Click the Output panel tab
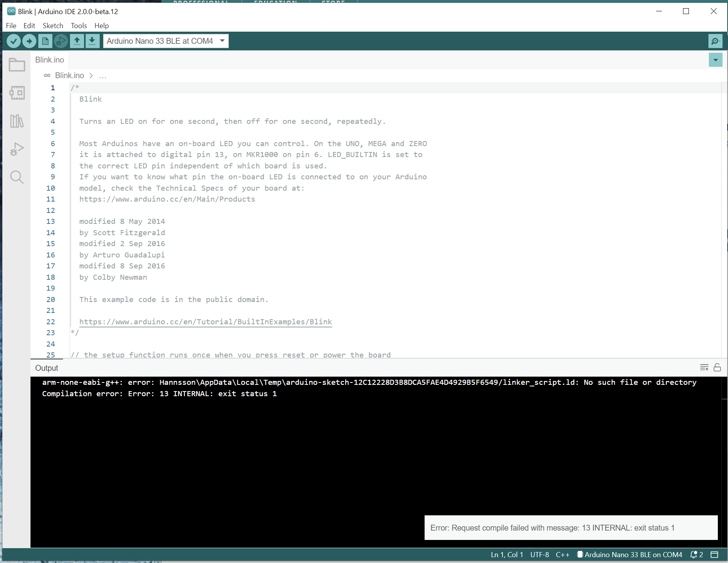Image resolution: width=728 pixels, height=563 pixels. point(47,368)
